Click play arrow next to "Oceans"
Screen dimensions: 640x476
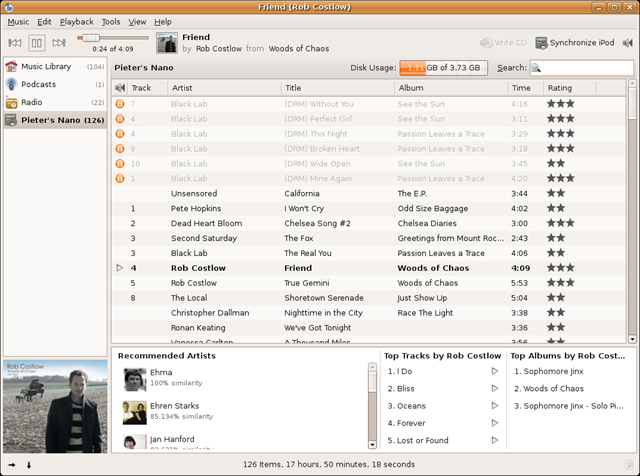point(494,406)
